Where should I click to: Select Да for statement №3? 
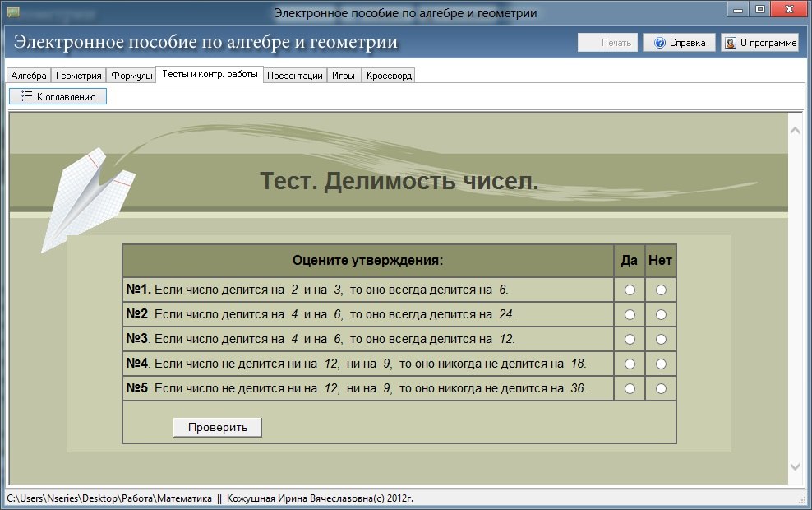pyautogui.click(x=630, y=339)
